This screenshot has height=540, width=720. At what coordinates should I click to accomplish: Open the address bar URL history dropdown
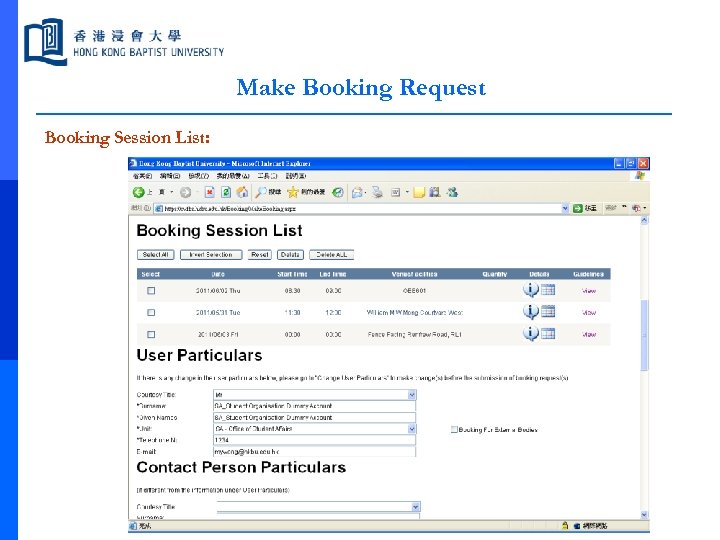(565, 208)
